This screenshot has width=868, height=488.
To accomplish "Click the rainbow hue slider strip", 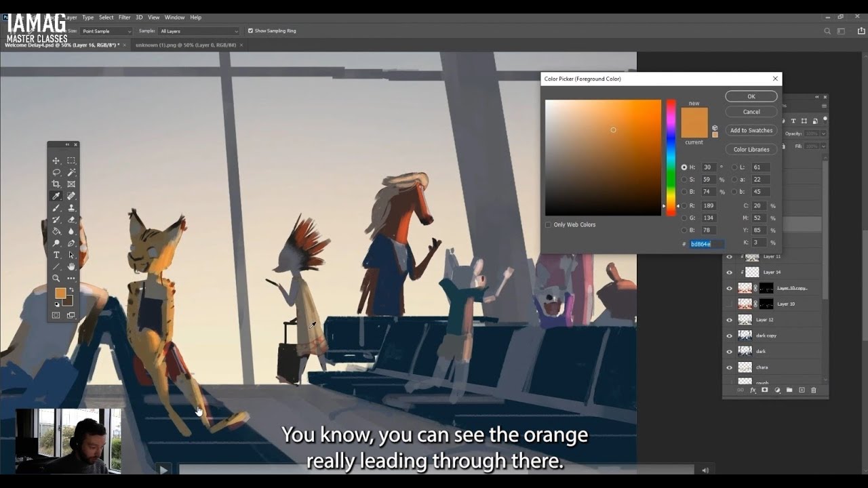I will (x=671, y=157).
